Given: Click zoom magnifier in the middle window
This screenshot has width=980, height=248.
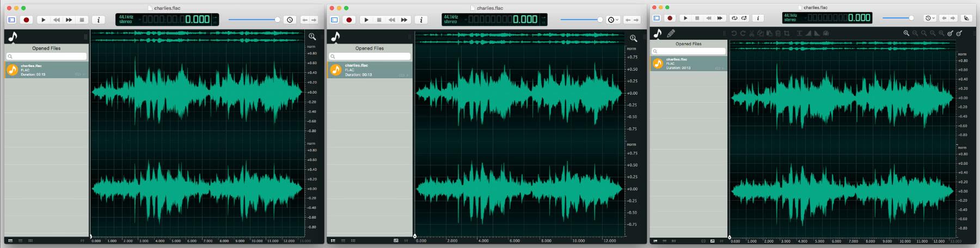Looking at the screenshot, I should point(633,38).
